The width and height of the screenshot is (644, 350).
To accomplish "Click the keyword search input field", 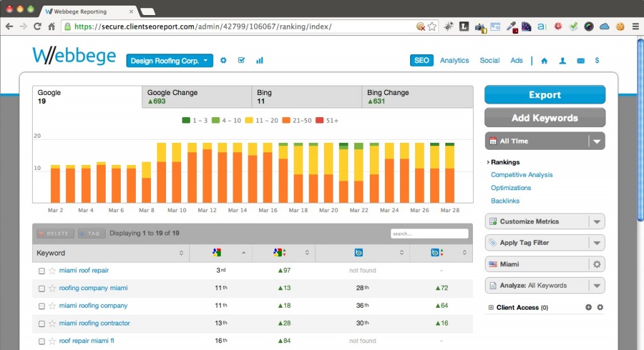I will tap(429, 234).
